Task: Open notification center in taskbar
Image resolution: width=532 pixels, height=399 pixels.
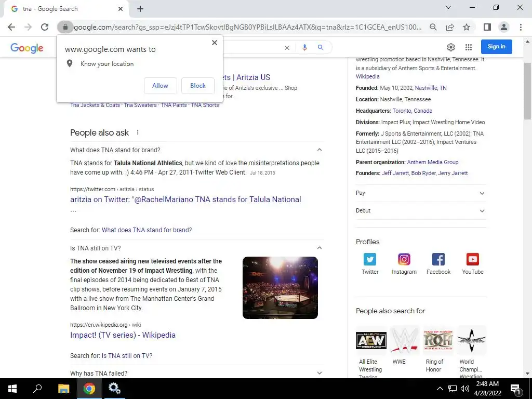Action: pyautogui.click(x=515, y=389)
